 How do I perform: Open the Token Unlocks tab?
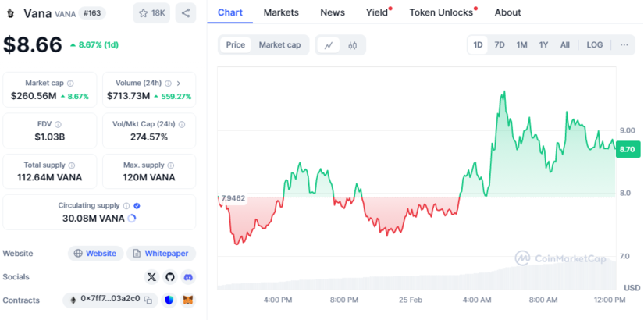[x=441, y=12]
